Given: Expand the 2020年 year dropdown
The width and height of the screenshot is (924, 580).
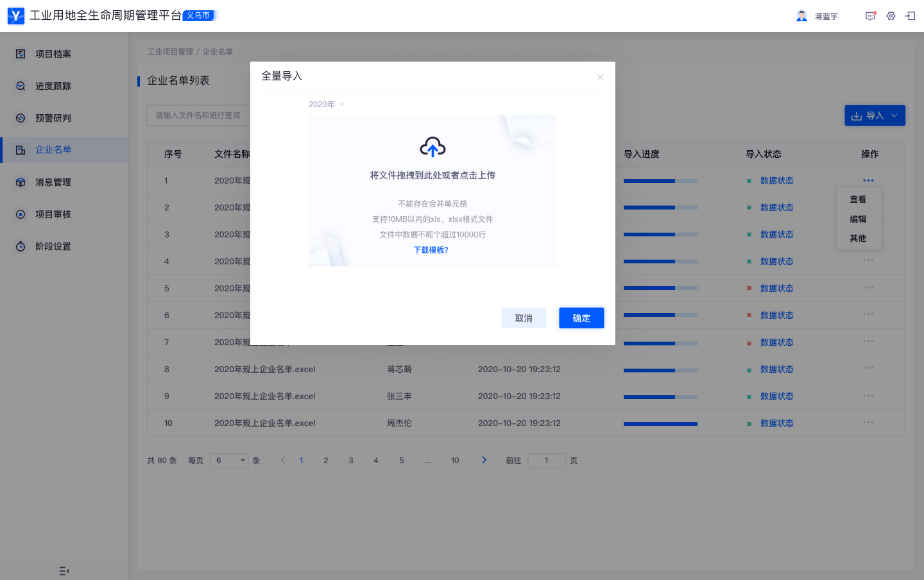Looking at the screenshot, I should [x=327, y=105].
